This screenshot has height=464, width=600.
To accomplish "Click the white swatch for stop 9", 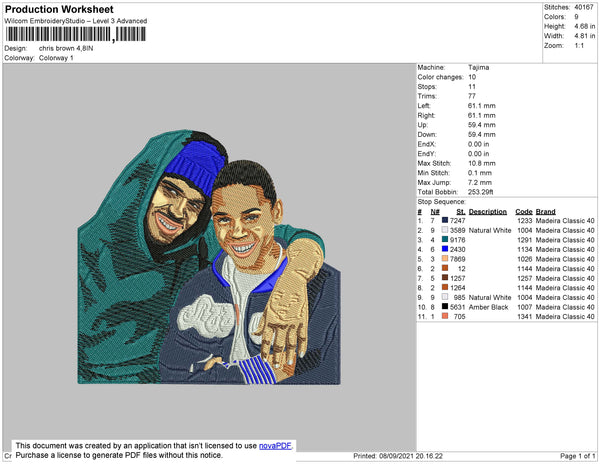I will click(x=445, y=297).
